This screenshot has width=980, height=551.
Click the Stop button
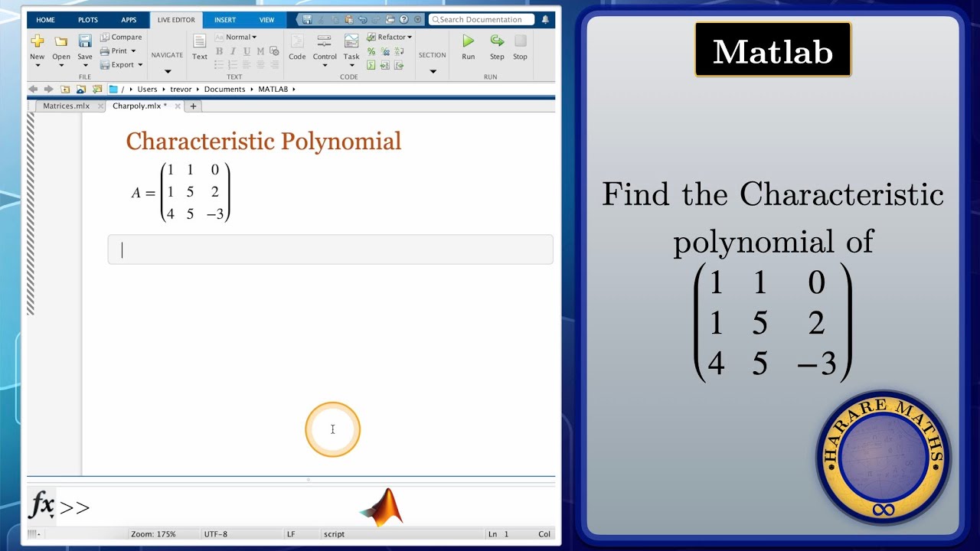[520, 47]
